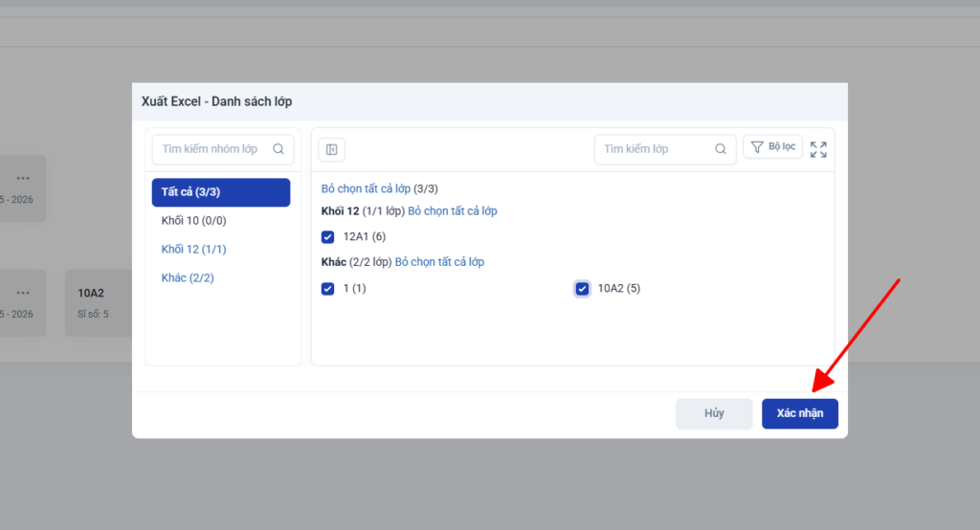
Task: Collapse the class group sidebar panel
Action: 331,149
